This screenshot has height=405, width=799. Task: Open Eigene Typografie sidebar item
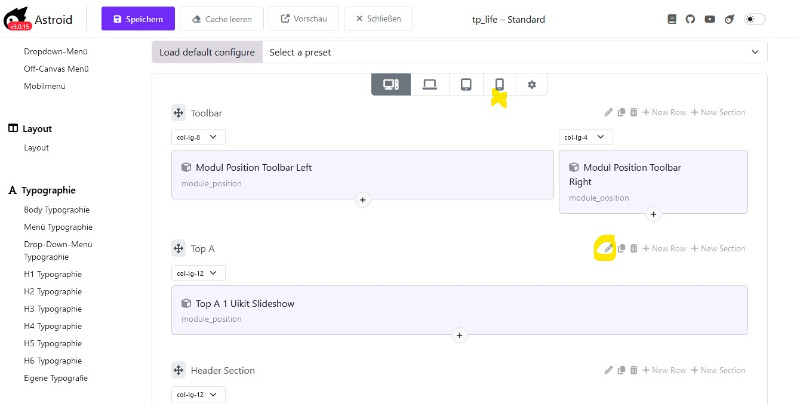56,378
